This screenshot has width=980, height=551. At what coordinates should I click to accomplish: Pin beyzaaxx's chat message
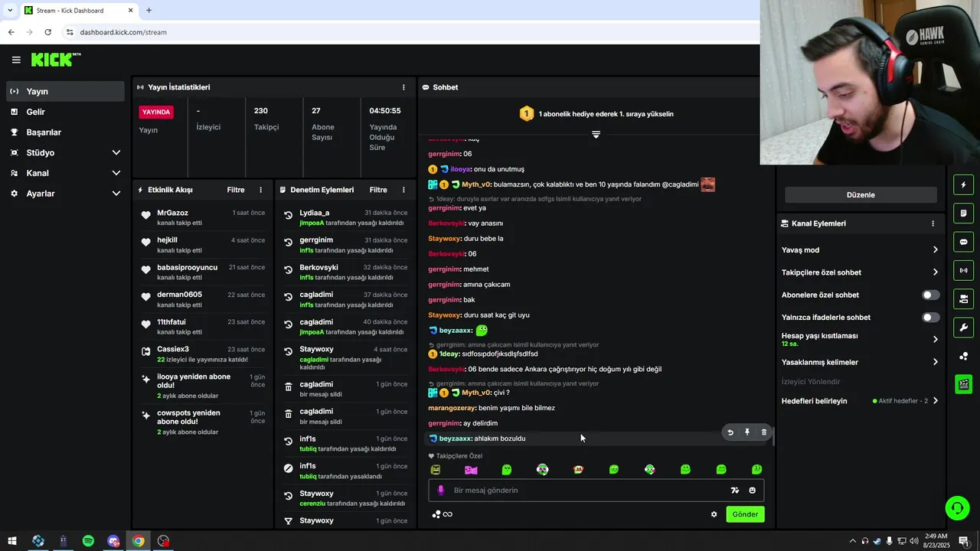click(x=747, y=432)
